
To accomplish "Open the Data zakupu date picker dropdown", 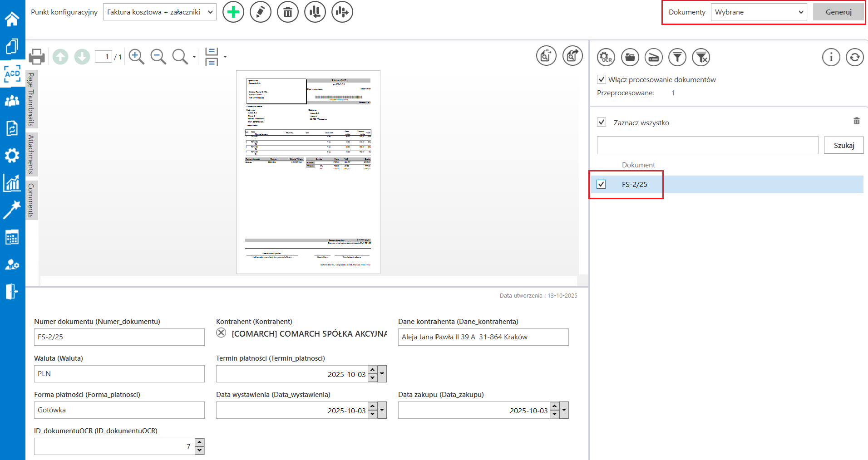I will point(564,410).
